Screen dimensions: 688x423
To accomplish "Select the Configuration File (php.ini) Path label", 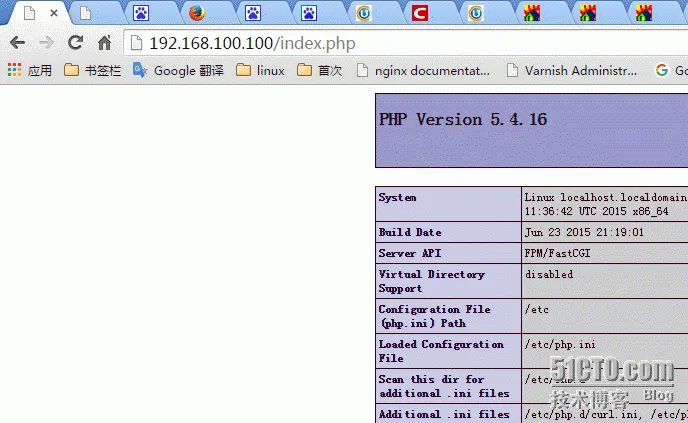I will (x=435, y=316).
